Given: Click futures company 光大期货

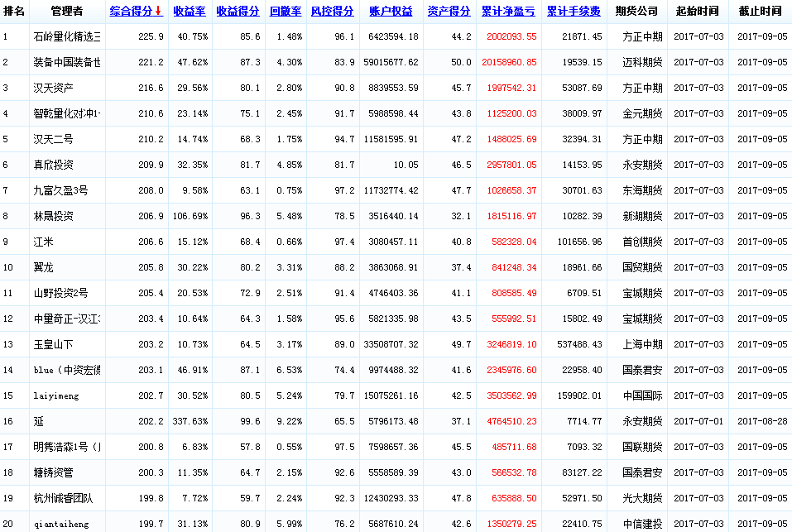Looking at the screenshot, I should (642, 498).
